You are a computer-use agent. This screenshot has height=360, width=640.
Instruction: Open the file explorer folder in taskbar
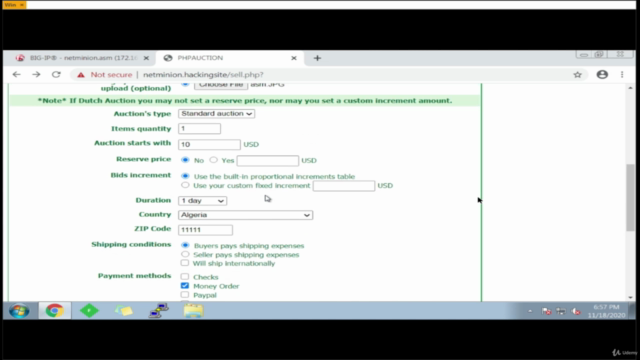(193, 311)
